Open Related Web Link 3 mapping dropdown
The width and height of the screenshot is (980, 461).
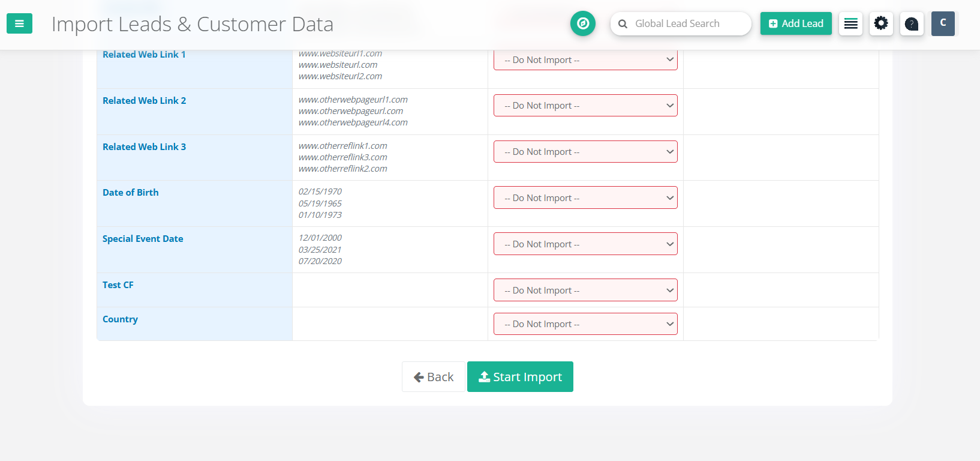pos(585,152)
